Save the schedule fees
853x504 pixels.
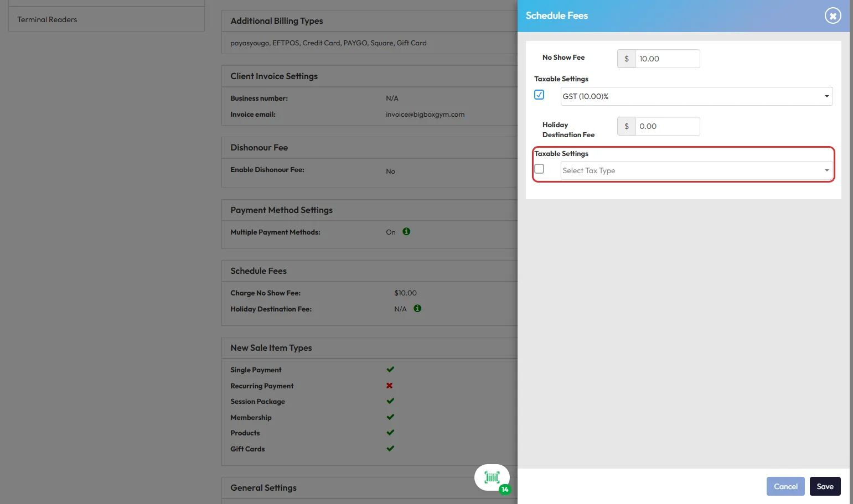[x=825, y=486]
